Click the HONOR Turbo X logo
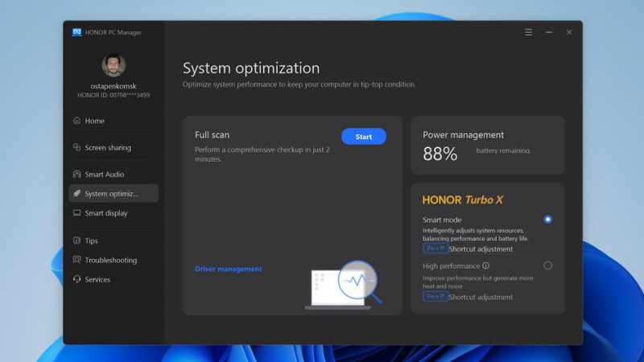644x362 pixels. coord(462,200)
